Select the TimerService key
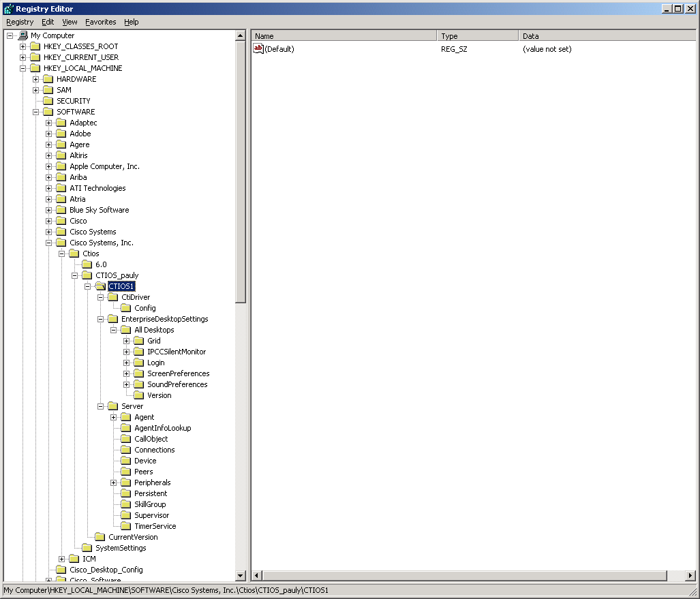Screen dimensions: 700x599 [x=155, y=526]
